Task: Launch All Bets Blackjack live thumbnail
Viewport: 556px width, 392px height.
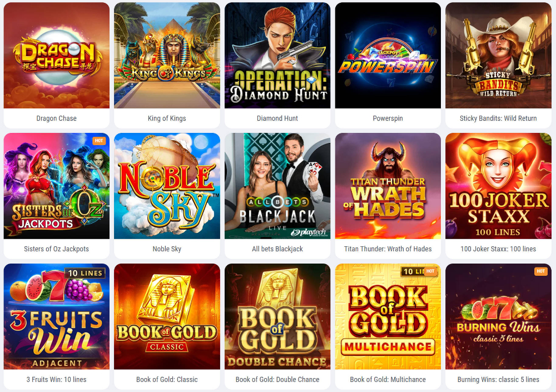Action: [x=277, y=186]
